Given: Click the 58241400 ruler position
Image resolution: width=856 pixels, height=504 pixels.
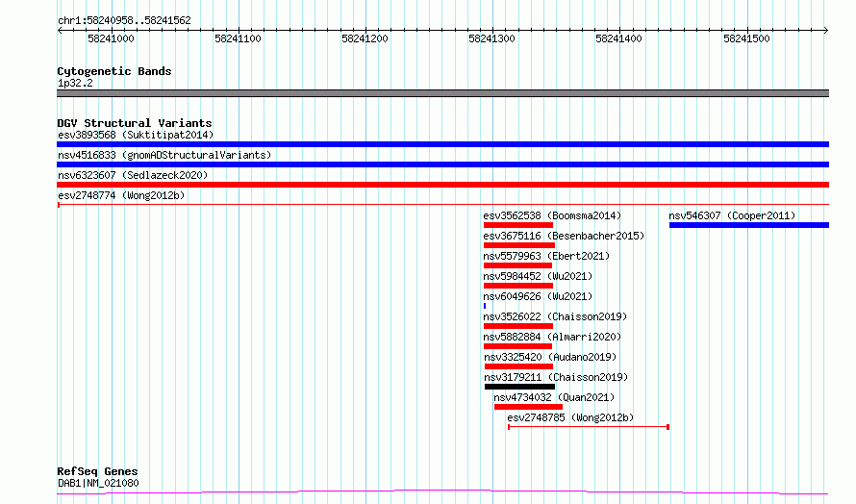Looking at the screenshot, I should pos(618,38).
